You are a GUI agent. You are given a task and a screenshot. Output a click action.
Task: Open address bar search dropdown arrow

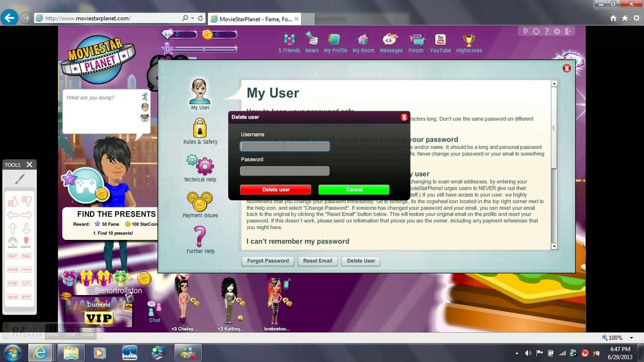(x=192, y=18)
